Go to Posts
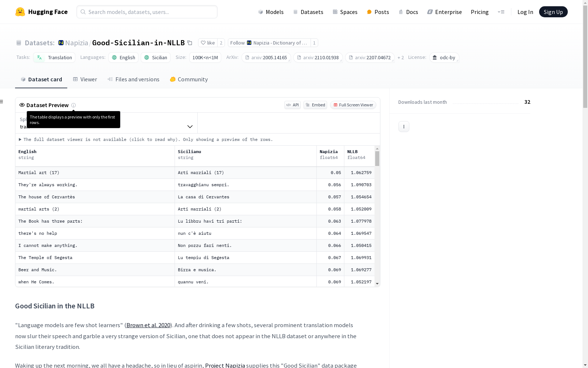The height and width of the screenshot is (368, 588). (x=378, y=12)
